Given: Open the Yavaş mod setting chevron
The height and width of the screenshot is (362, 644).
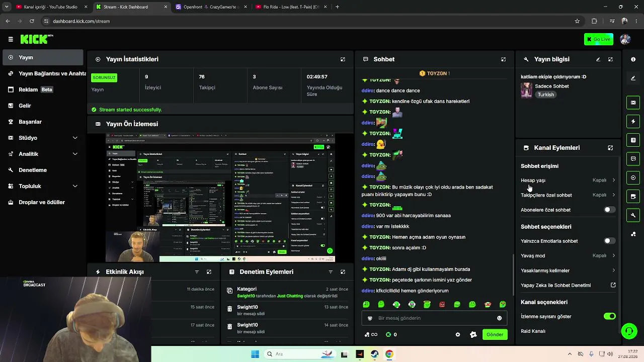Looking at the screenshot, I should click(613, 255).
